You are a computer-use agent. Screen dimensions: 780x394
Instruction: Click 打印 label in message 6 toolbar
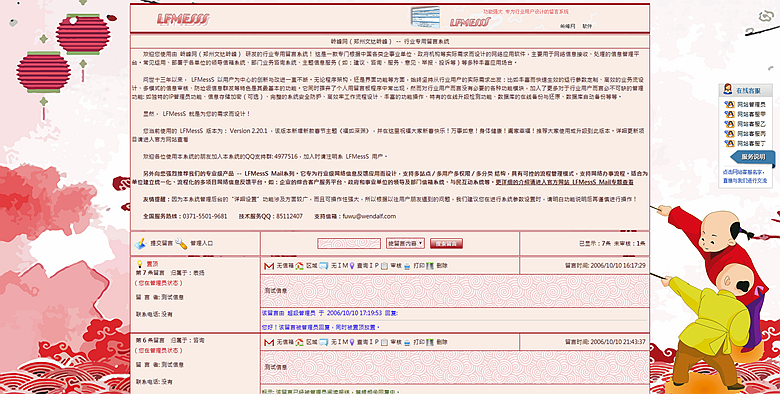tap(419, 342)
